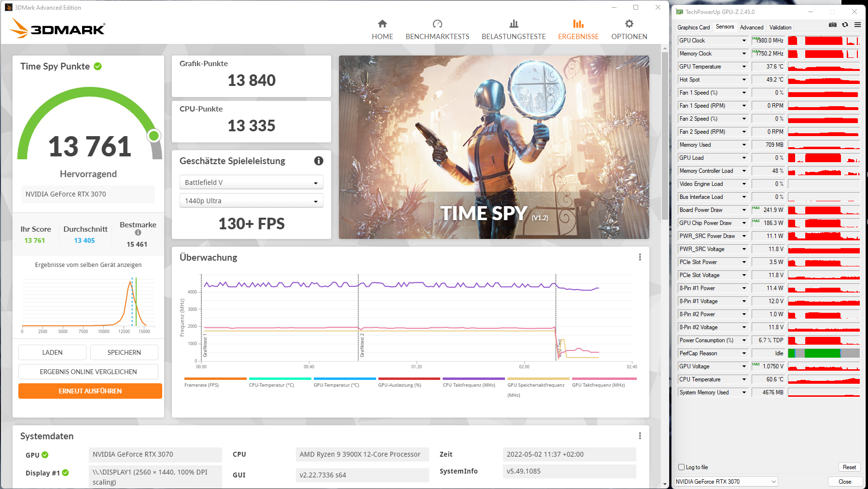Click 'Ergebnisse vom selben Gerät anzeigen' link
Screen dimensions: 868x489
[x=88, y=265]
